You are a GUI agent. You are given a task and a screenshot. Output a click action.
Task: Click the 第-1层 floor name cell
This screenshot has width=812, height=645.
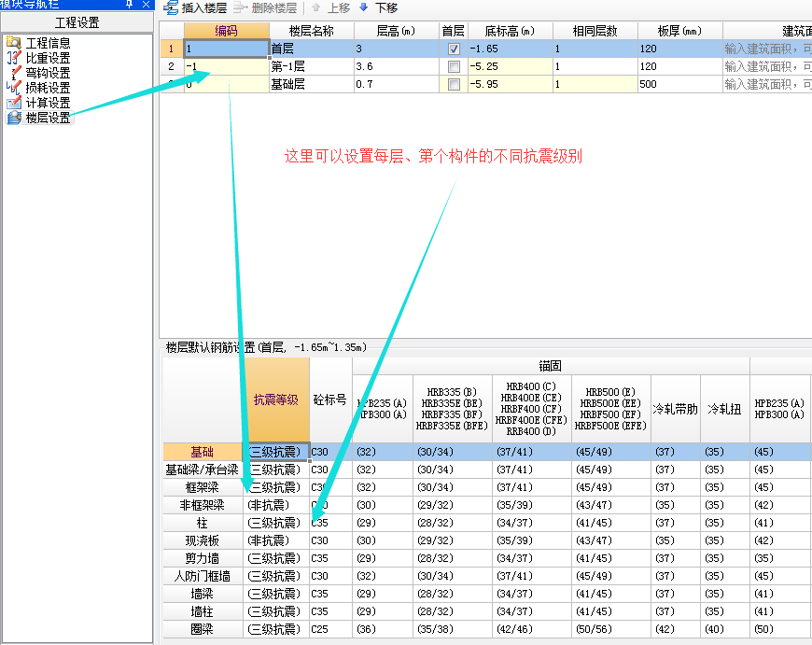311,66
